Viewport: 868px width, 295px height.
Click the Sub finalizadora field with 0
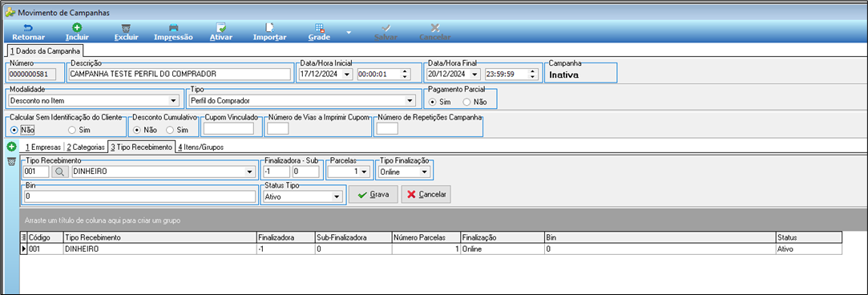click(x=306, y=172)
